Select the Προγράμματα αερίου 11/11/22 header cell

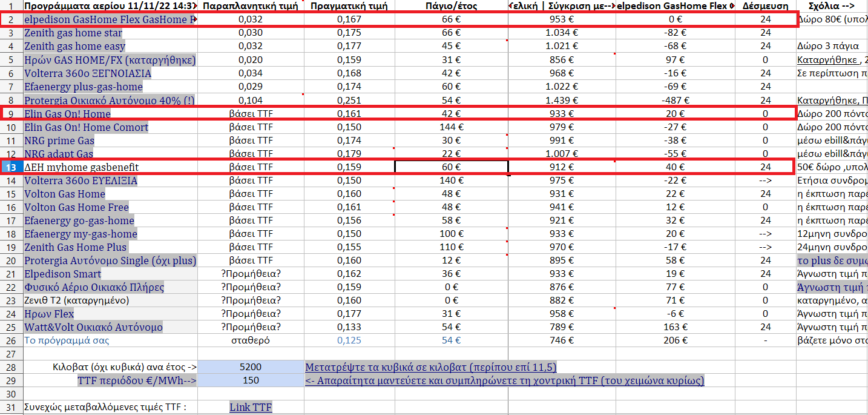(x=110, y=6)
